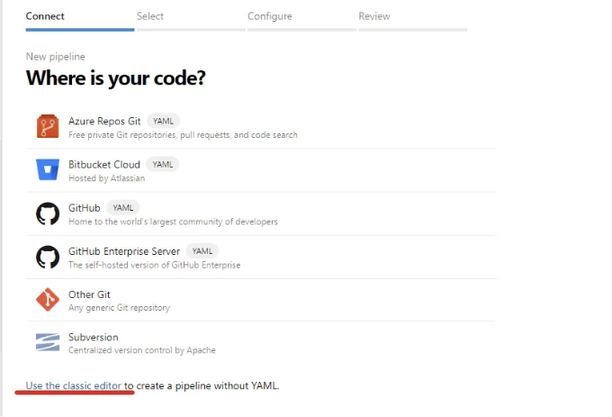The height and width of the screenshot is (417, 612).
Task: Click 'Free private Git repositories' description
Action: pyautogui.click(x=183, y=135)
